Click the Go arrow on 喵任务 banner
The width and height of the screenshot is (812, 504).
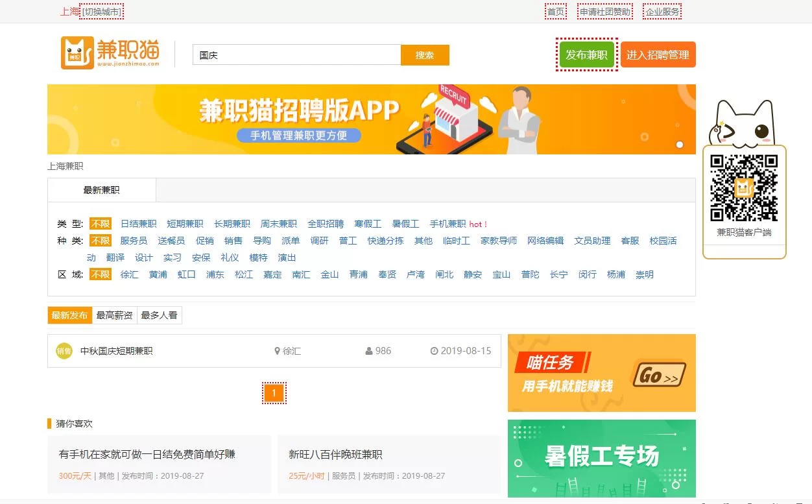658,375
